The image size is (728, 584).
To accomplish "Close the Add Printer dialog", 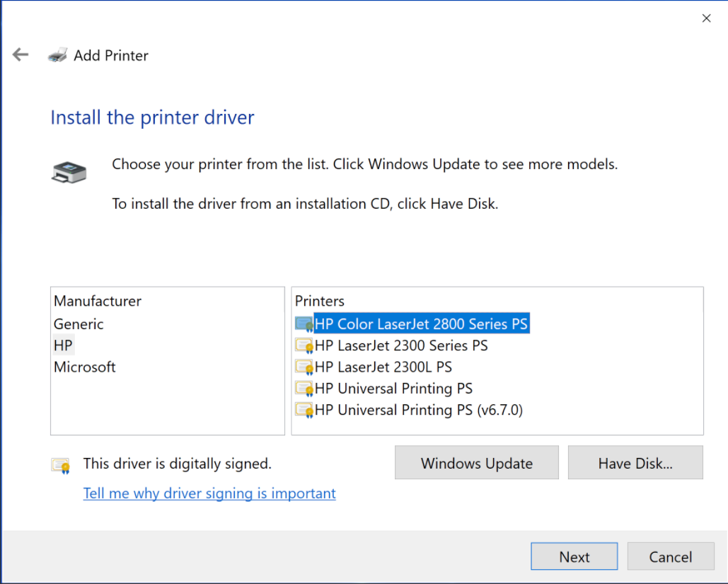I will pyautogui.click(x=706, y=18).
